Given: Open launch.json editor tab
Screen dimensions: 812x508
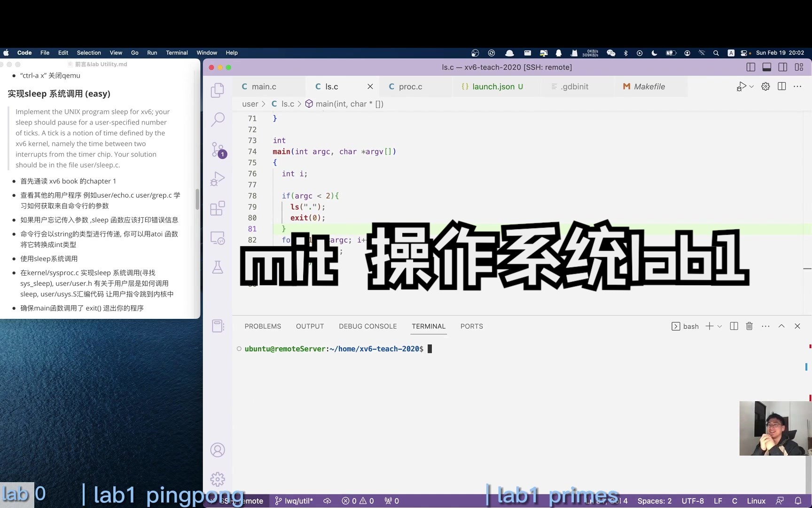Looking at the screenshot, I should coord(492,87).
